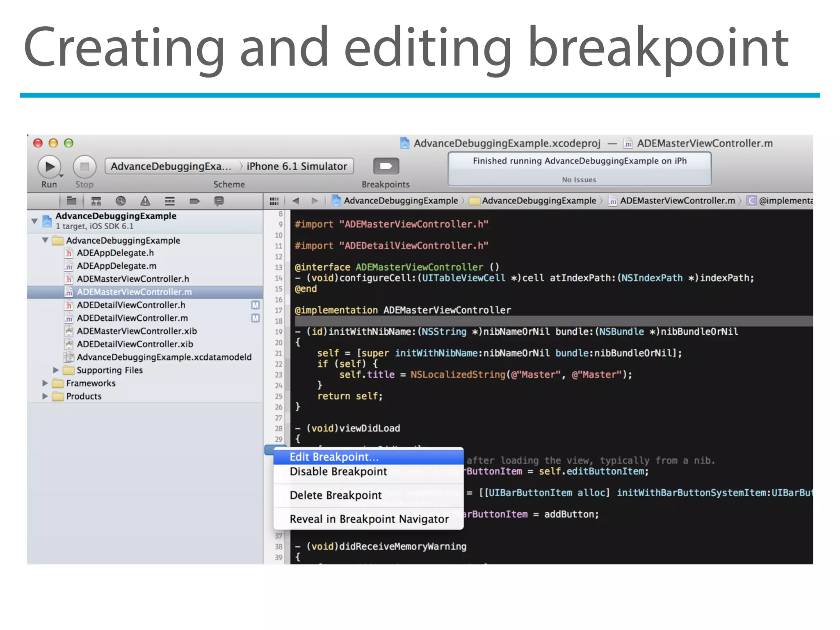Choose Disable Breakpoint from context menu
Screen dimensions: 840x630
pyautogui.click(x=368, y=472)
